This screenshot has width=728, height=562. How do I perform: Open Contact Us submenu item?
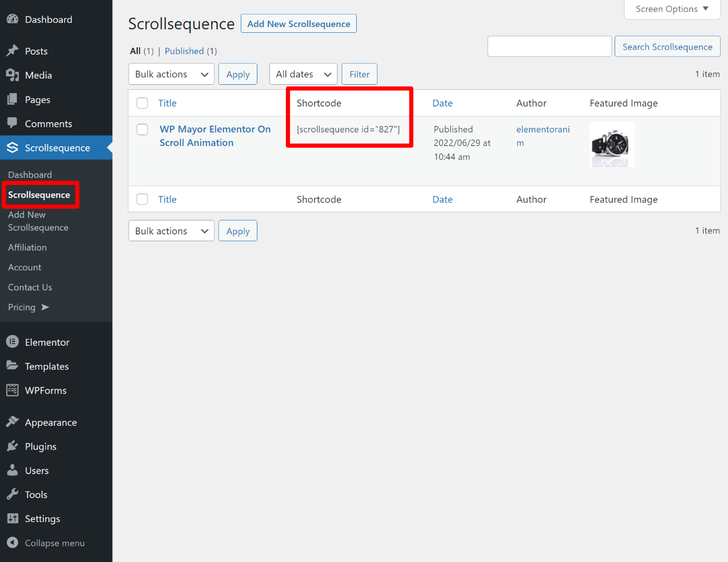(30, 287)
